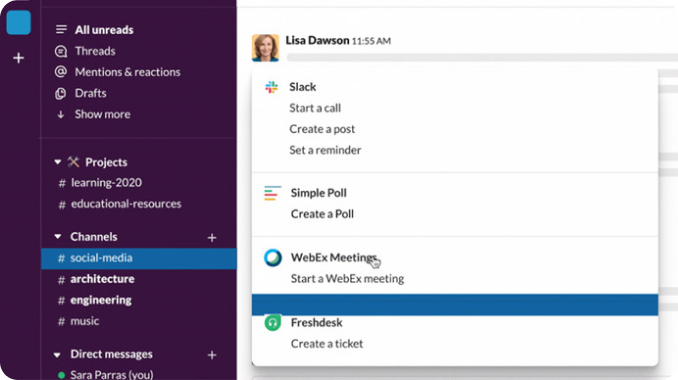Open the educational-resources channel
The image size is (678, 380).
point(126,204)
